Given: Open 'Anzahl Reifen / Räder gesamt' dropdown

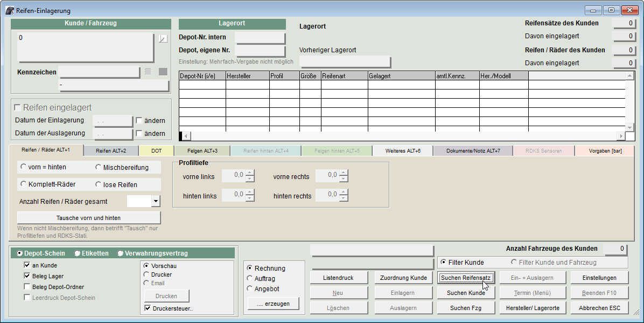Looking at the screenshot, I should click(x=156, y=201).
